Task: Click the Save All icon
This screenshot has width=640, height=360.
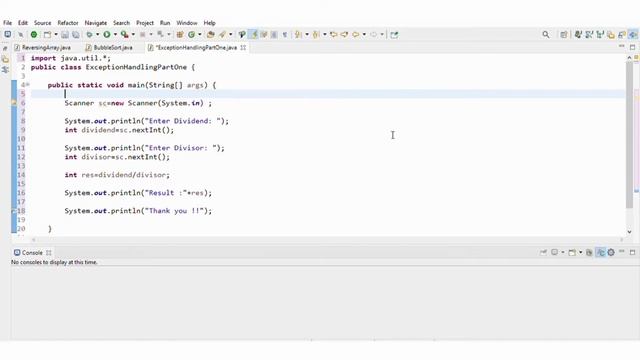Action: pyautogui.click(x=76, y=35)
